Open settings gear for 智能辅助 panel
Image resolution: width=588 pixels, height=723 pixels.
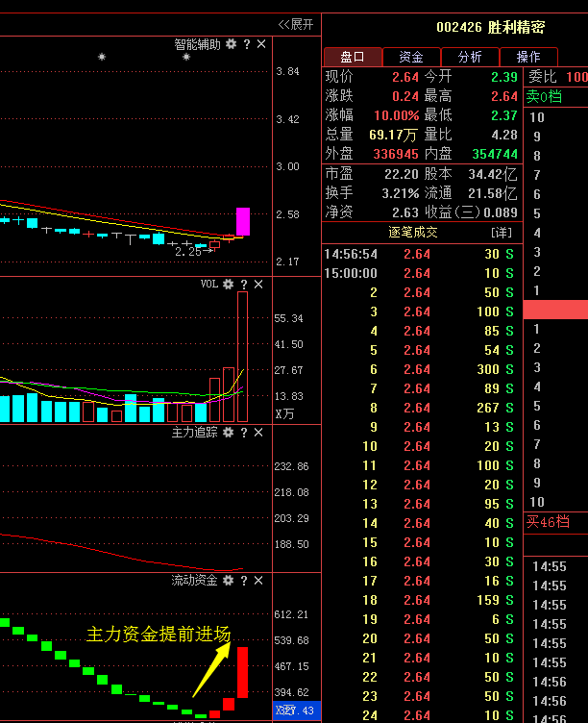click(231, 44)
